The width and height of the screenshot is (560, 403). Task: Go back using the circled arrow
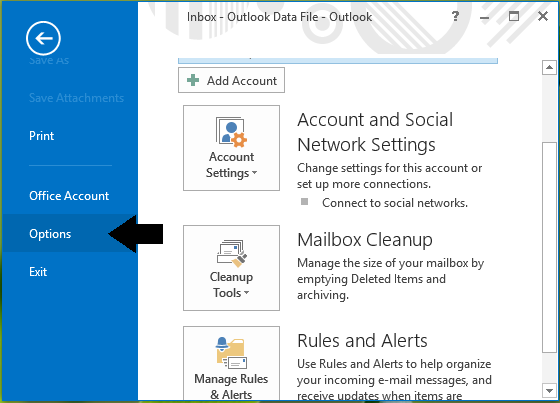point(43,38)
